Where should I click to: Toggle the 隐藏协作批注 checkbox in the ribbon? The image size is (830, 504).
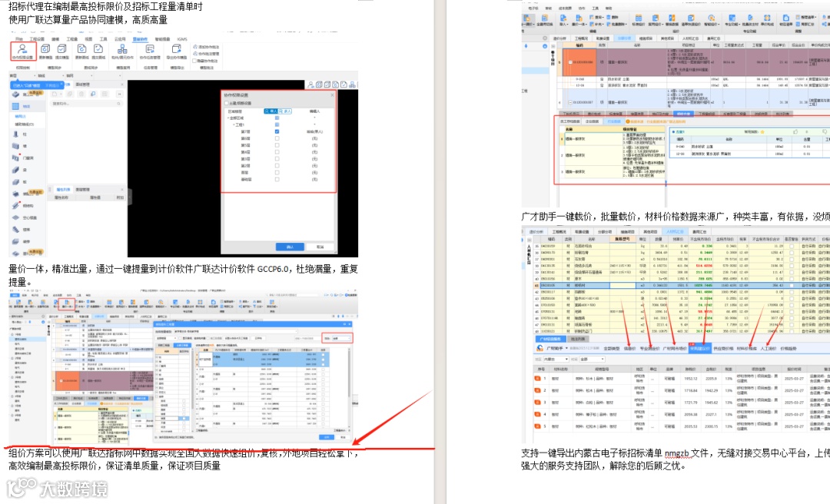coord(194,61)
